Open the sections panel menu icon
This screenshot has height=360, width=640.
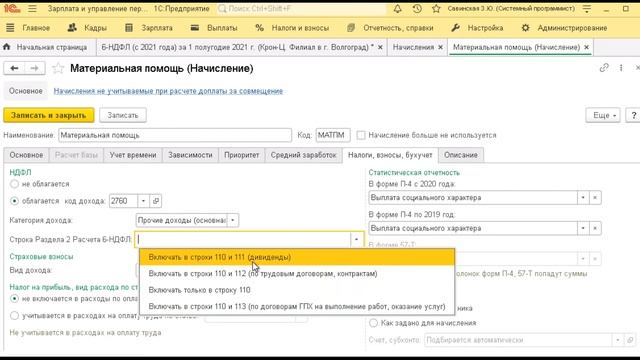click(x=10, y=28)
